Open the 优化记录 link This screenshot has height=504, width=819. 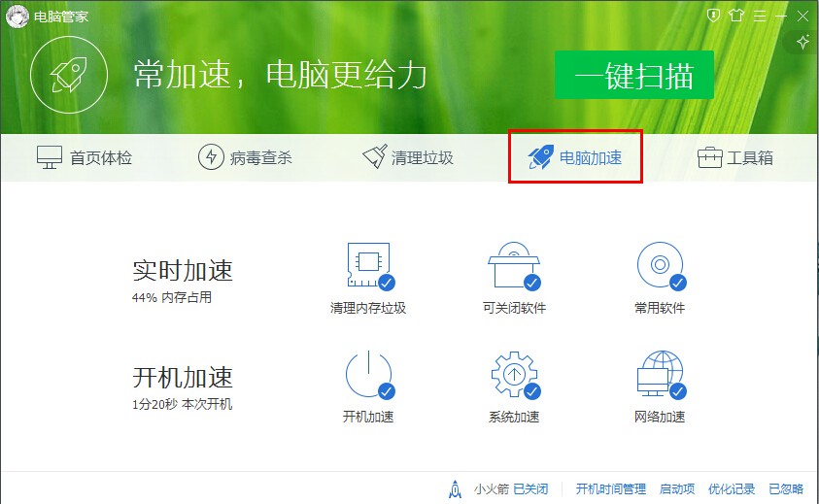732,488
